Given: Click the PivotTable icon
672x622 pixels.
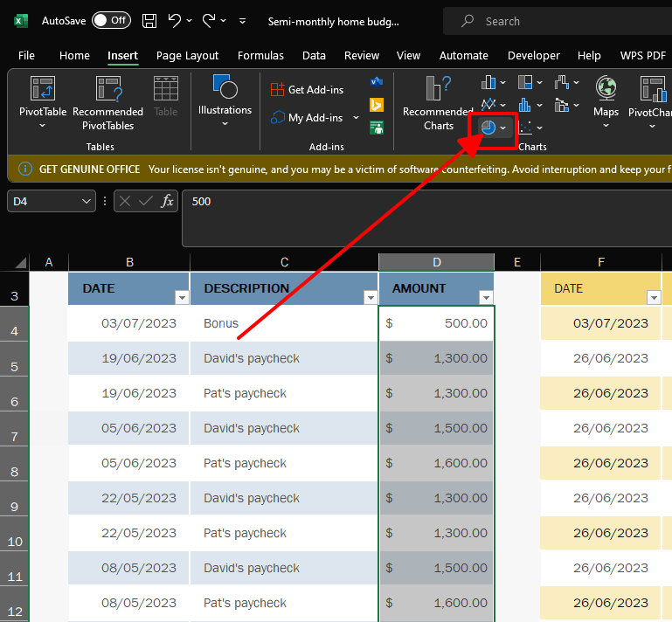Looking at the screenshot, I should point(43,90).
